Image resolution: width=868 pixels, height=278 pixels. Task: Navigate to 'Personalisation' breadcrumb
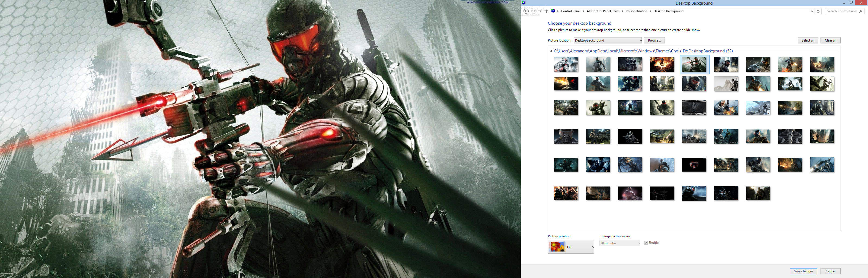636,11
